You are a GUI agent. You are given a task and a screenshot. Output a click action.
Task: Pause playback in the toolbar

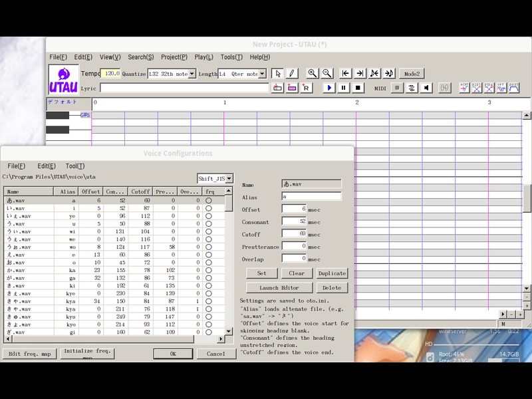(x=344, y=88)
